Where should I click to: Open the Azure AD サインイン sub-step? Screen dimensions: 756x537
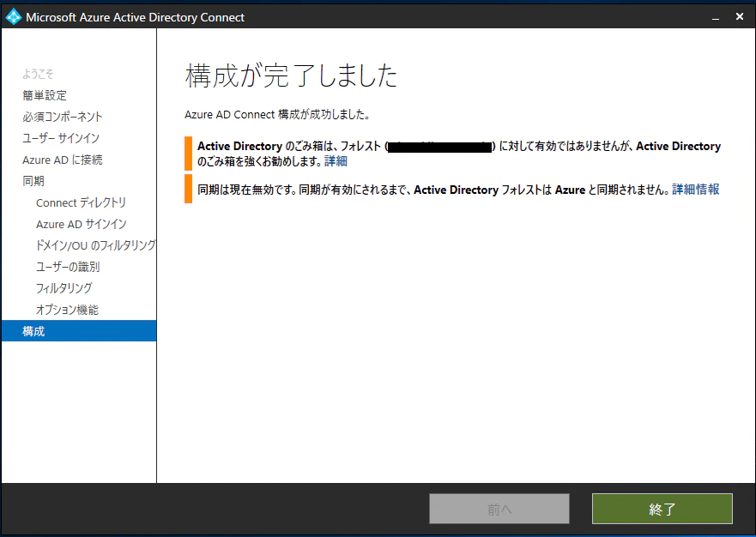(x=81, y=224)
